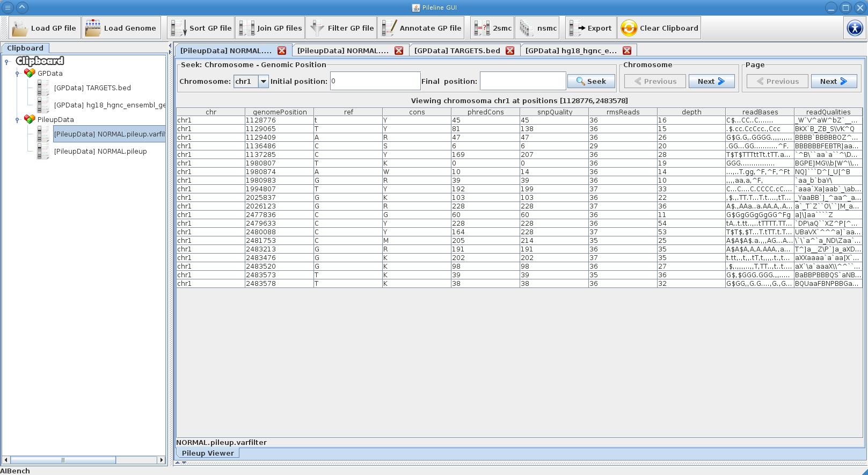Click the right arrow of the clipboard scrollbar

(x=161, y=460)
